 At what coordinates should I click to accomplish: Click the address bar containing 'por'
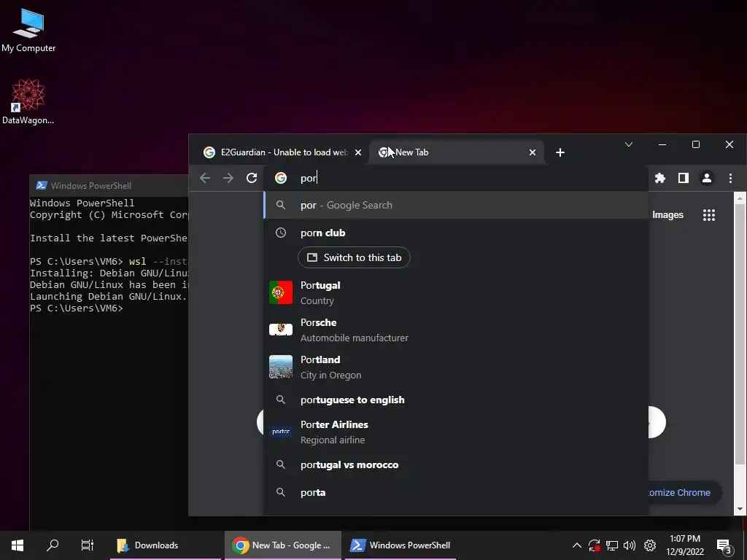coord(457,178)
